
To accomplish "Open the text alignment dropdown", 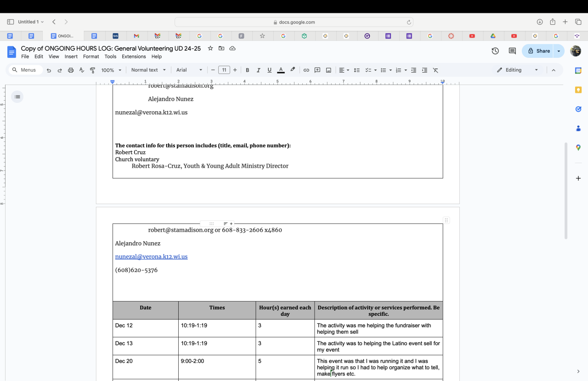I will 344,70.
